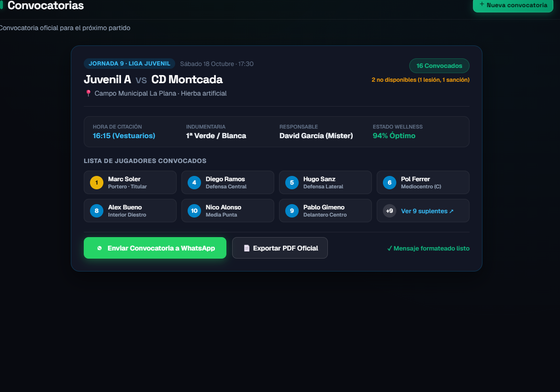The height and width of the screenshot is (392, 560).
Task: Click the WhatsApp icon on the send button
Action: click(x=100, y=248)
